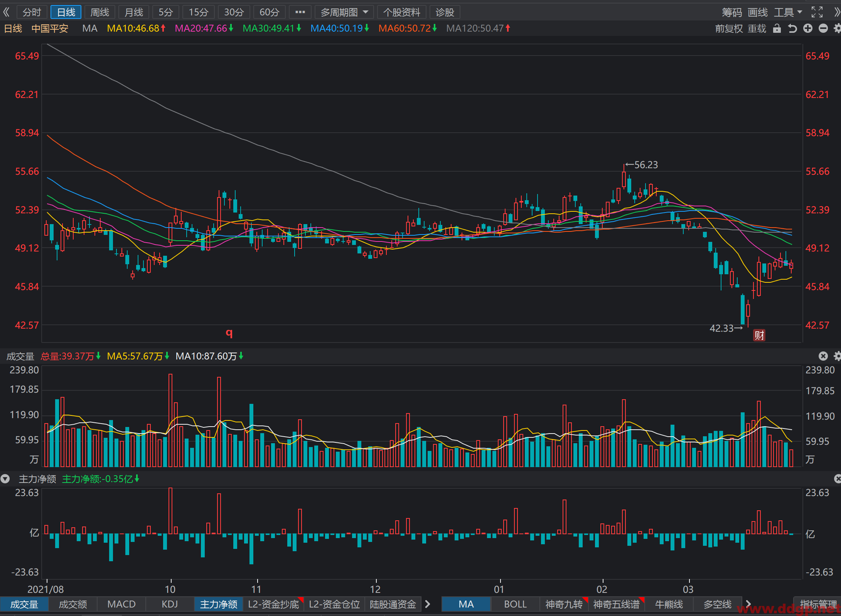Expand the 多周期图 dropdown
Viewport: 841px width, 616px height.
pyautogui.click(x=344, y=12)
